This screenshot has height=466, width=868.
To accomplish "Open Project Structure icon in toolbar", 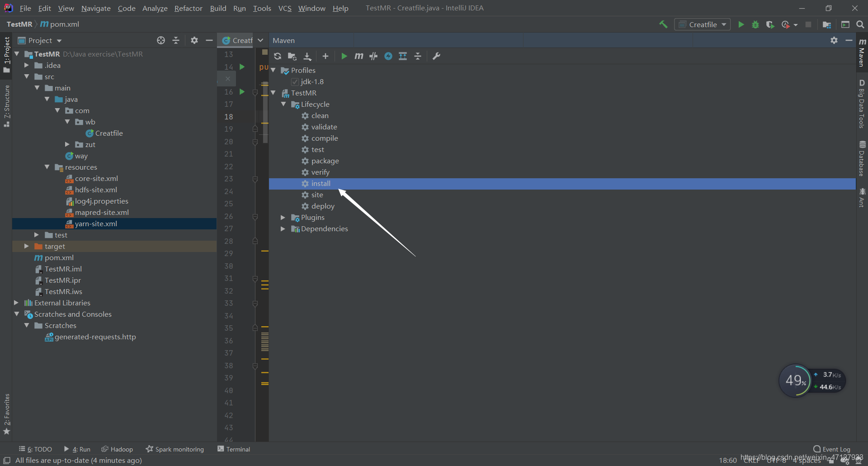I will click(x=827, y=24).
